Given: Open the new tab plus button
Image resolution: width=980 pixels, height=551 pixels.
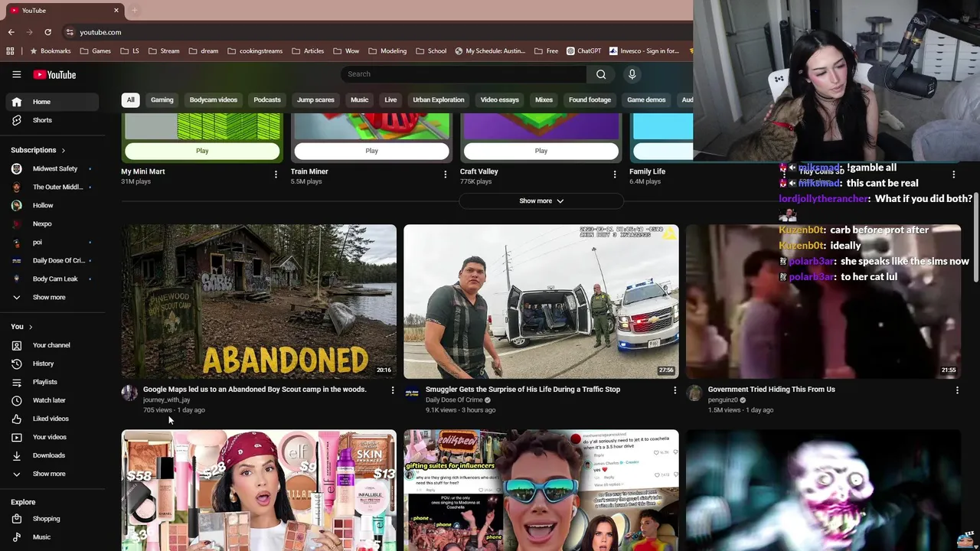Looking at the screenshot, I should (x=134, y=10).
